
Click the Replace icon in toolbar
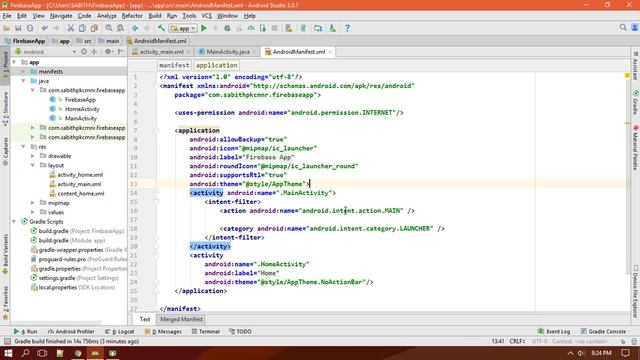coord(120,28)
